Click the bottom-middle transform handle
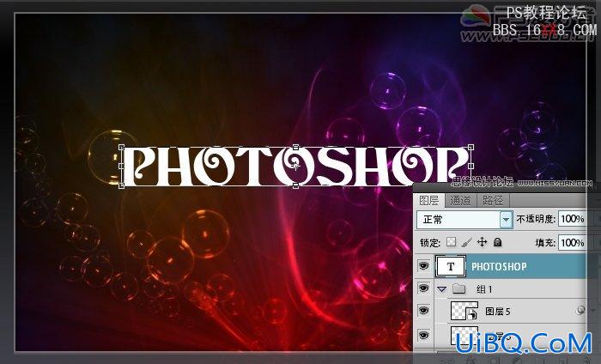The height and width of the screenshot is (364, 601). [x=295, y=185]
